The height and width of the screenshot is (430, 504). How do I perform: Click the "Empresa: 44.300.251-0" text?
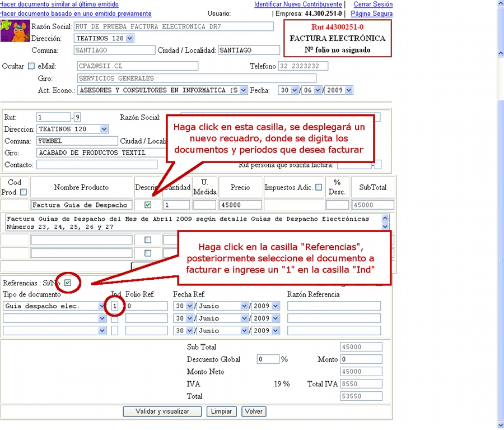[x=309, y=13]
